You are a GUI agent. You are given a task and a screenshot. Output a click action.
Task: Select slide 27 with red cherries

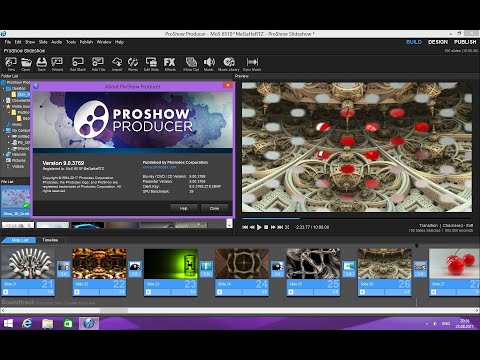click(455, 264)
